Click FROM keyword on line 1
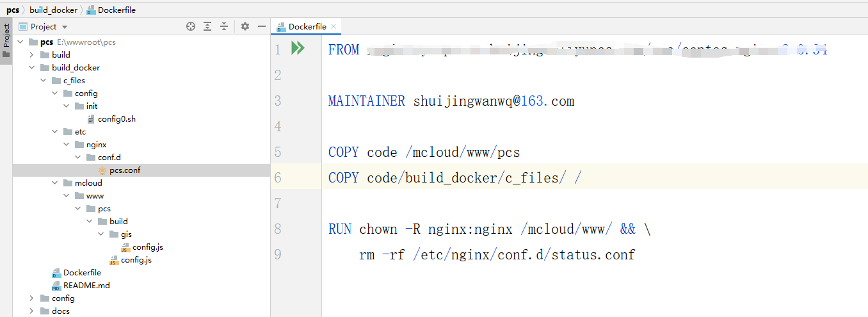 (344, 50)
